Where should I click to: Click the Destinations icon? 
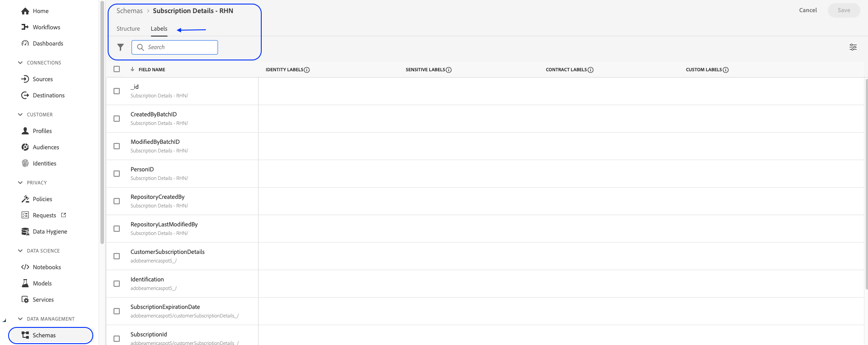[25, 95]
